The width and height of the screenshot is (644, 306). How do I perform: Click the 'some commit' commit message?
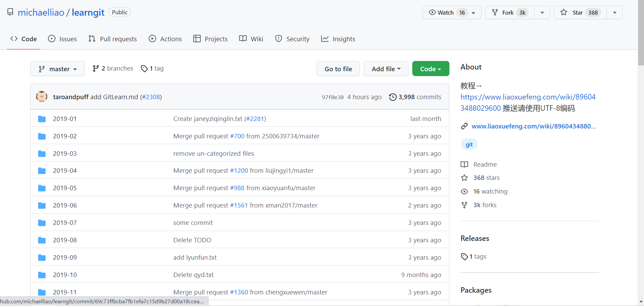pyautogui.click(x=193, y=223)
